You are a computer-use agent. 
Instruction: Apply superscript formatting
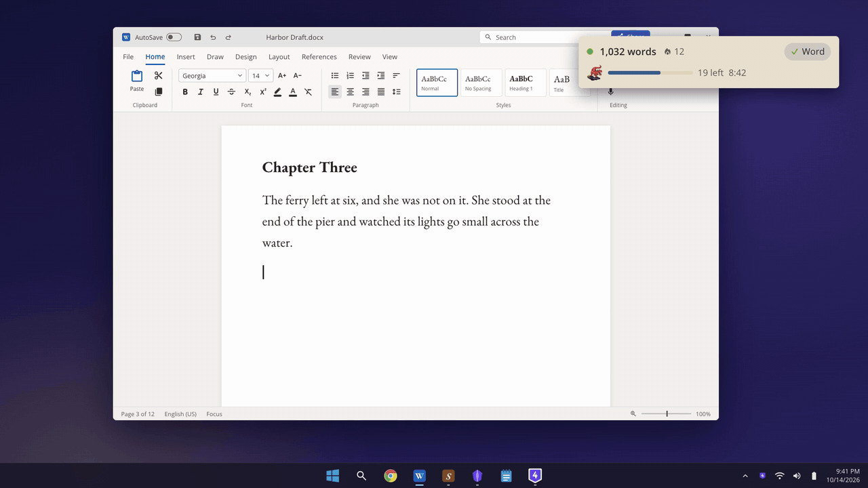[x=263, y=92]
